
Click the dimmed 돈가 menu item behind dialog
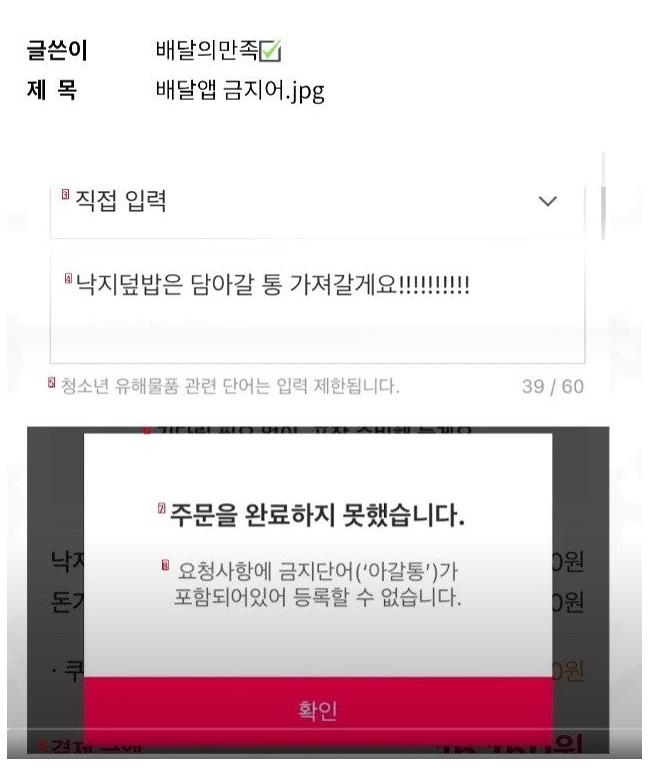click(x=67, y=602)
